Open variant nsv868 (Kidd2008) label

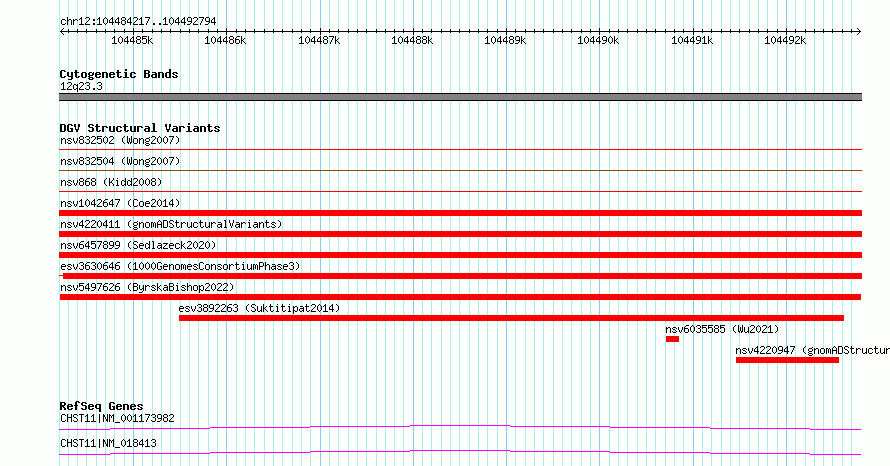pyautogui.click(x=111, y=182)
